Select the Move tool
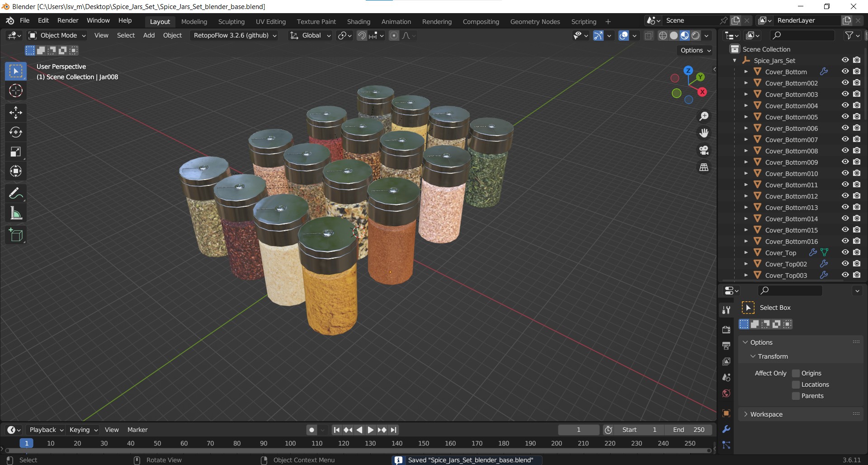This screenshot has width=868, height=465. [x=16, y=113]
